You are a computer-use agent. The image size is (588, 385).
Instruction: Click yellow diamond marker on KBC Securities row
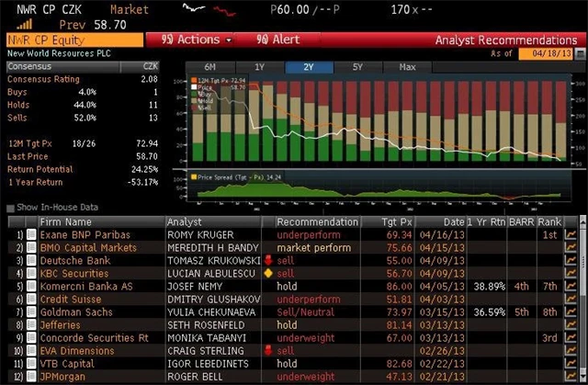tap(268, 274)
